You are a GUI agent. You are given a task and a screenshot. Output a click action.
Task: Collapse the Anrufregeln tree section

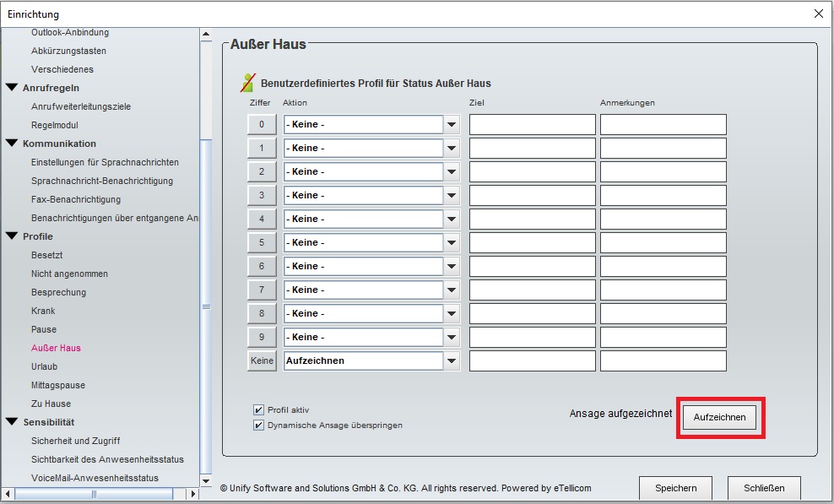click(x=12, y=88)
